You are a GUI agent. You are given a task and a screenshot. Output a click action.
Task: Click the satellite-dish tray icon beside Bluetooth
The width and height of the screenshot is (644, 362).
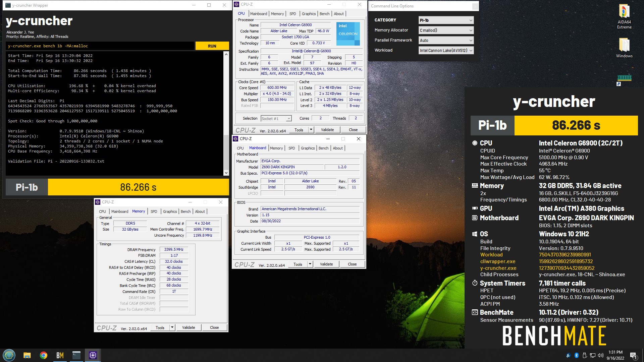point(568,355)
